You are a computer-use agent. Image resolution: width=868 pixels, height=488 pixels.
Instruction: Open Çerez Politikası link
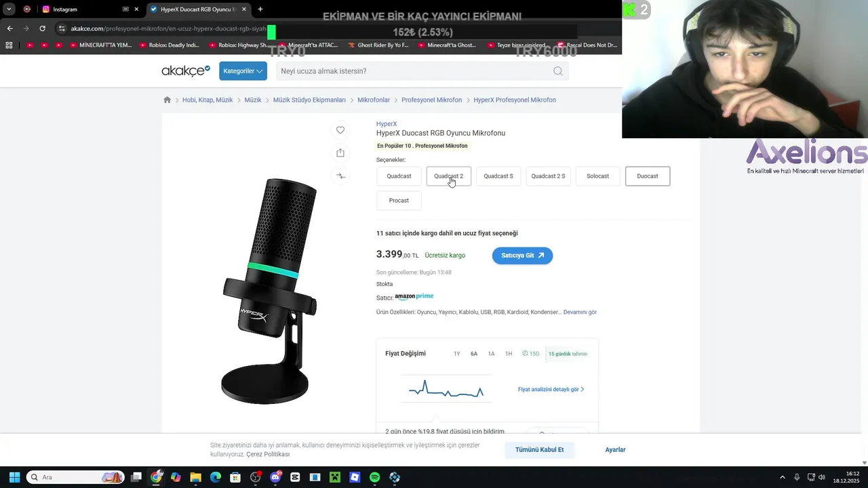pos(268,454)
